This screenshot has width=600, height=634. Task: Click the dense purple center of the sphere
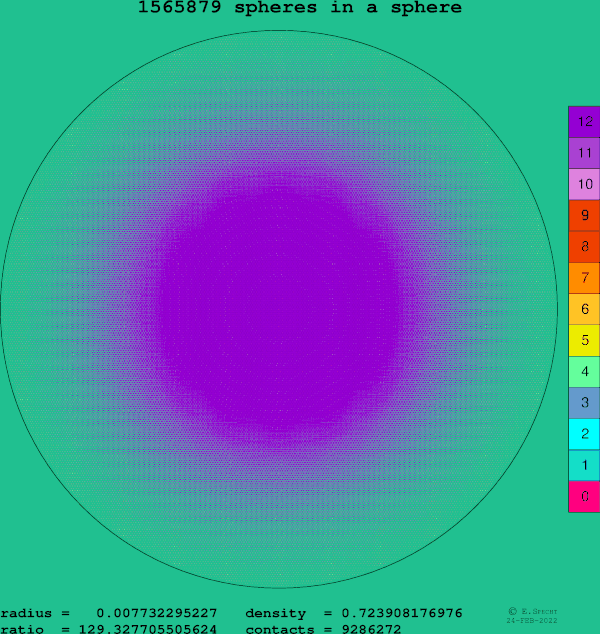click(x=279, y=309)
